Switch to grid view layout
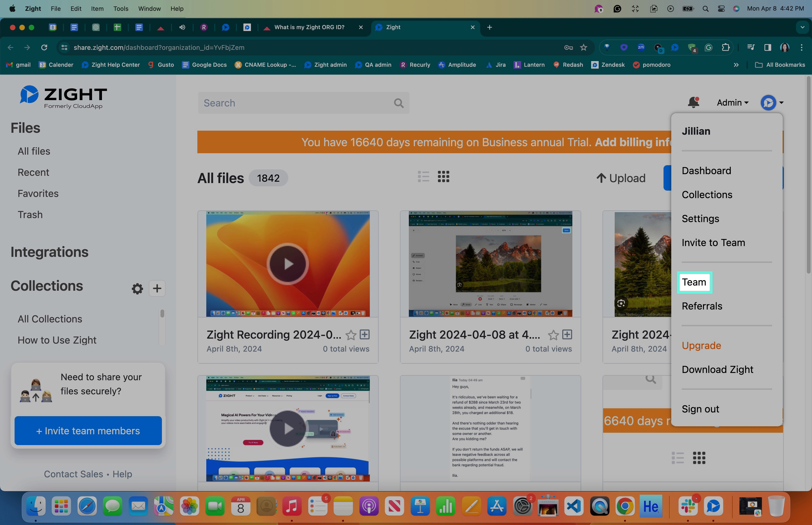Image resolution: width=812 pixels, height=525 pixels. [x=443, y=176]
